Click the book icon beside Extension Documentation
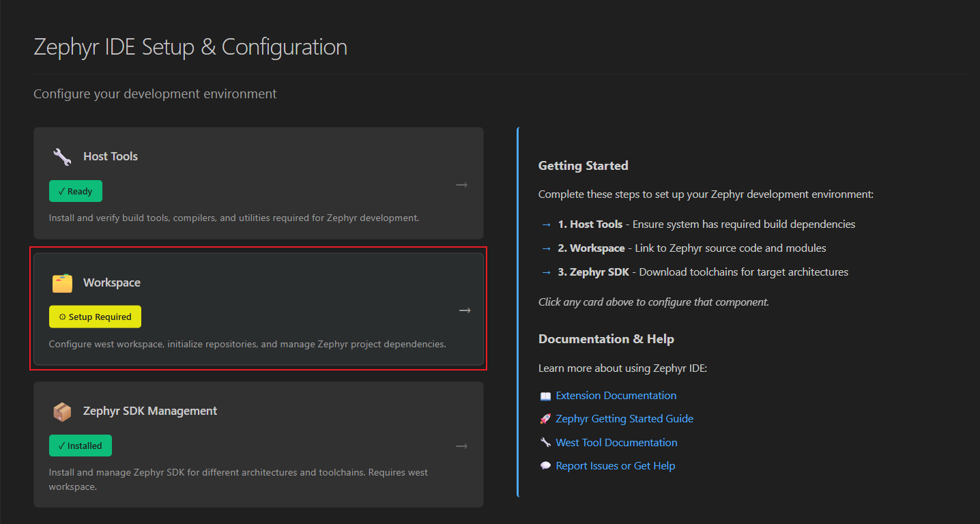This screenshot has width=980, height=524. (545, 396)
